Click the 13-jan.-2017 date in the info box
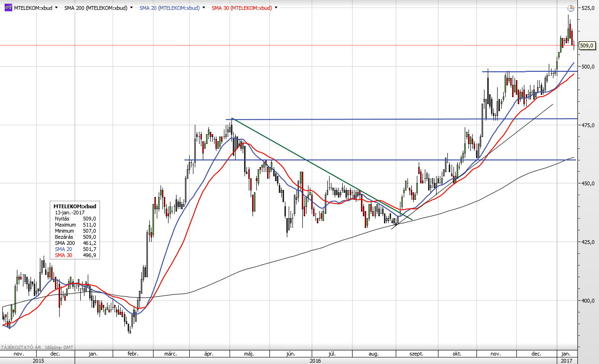599x364 pixels. (69, 212)
